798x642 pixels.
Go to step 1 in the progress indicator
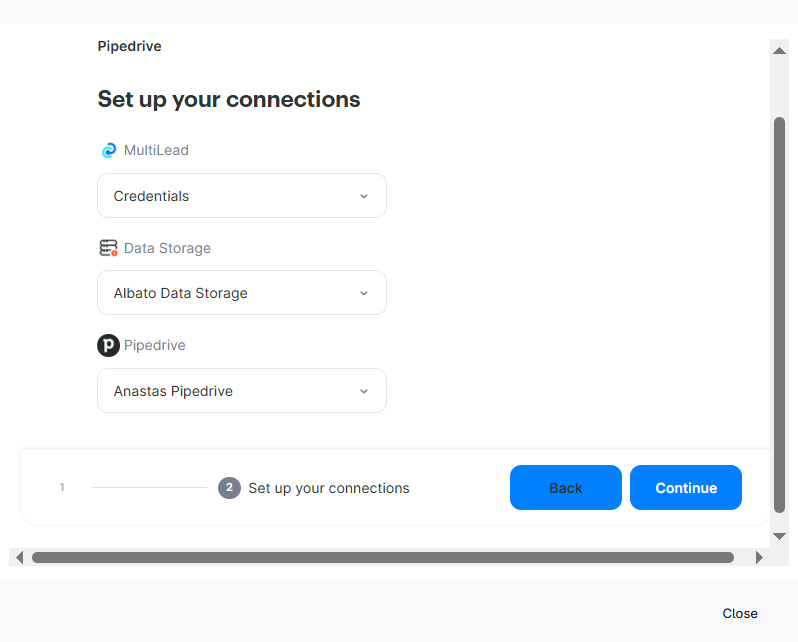pos(62,488)
